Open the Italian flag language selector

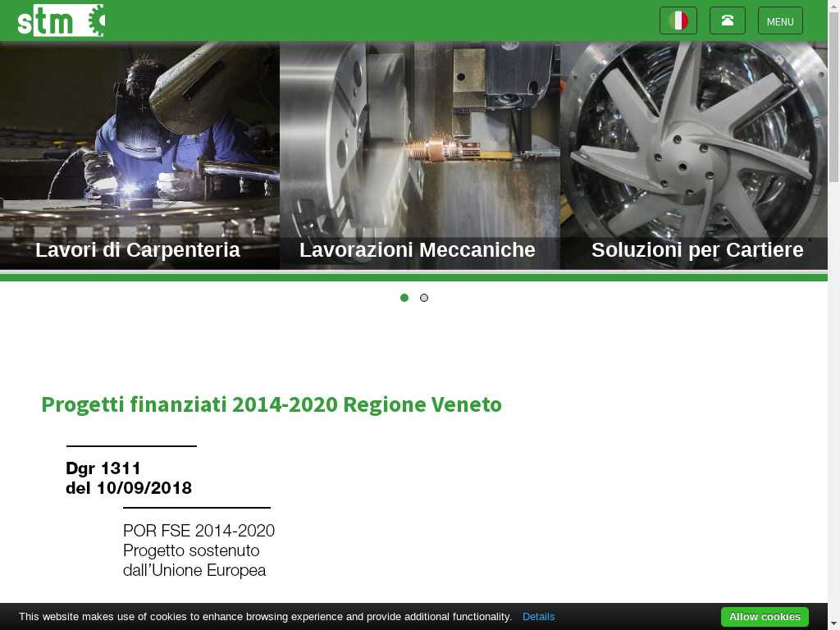pos(678,21)
